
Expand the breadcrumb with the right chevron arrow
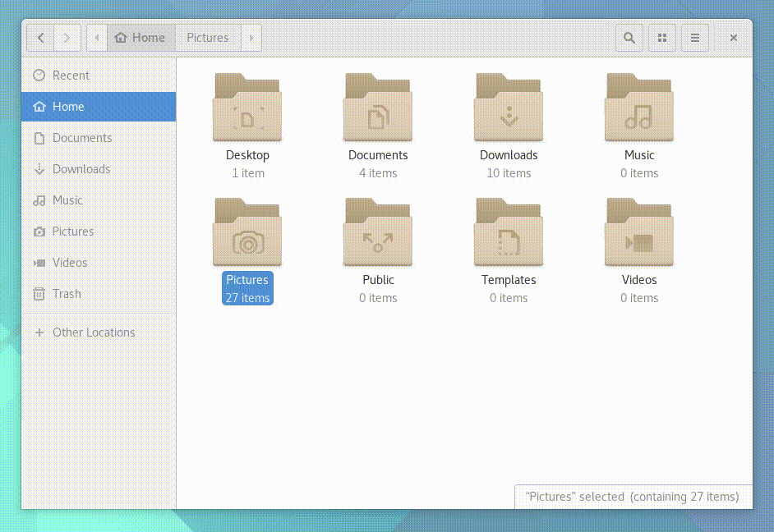[251, 37]
